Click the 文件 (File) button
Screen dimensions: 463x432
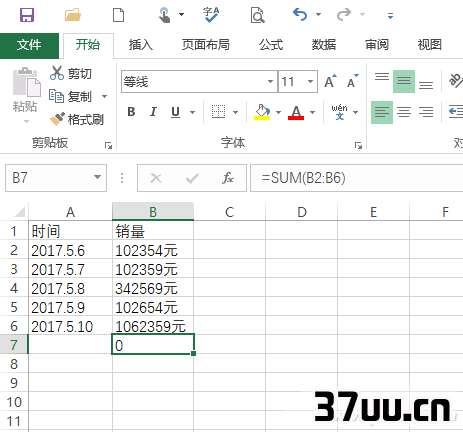(x=29, y=45)
